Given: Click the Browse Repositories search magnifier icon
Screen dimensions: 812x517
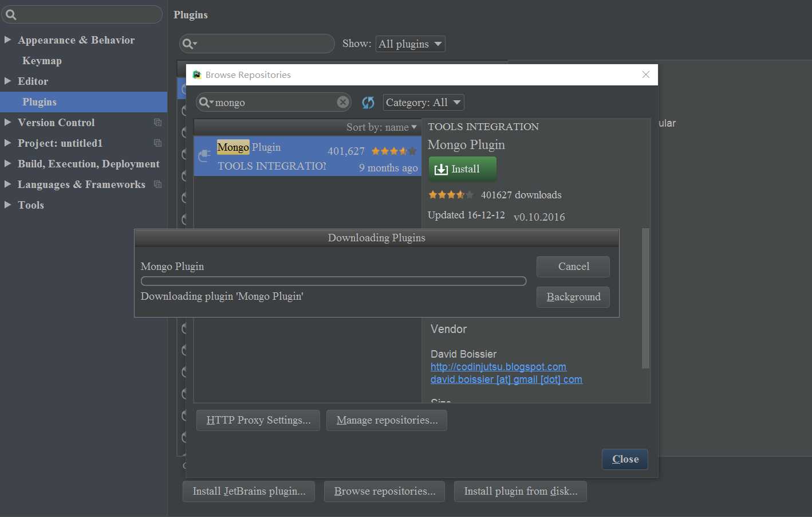Looking at the screenshot, I should [x=205, y=103].
